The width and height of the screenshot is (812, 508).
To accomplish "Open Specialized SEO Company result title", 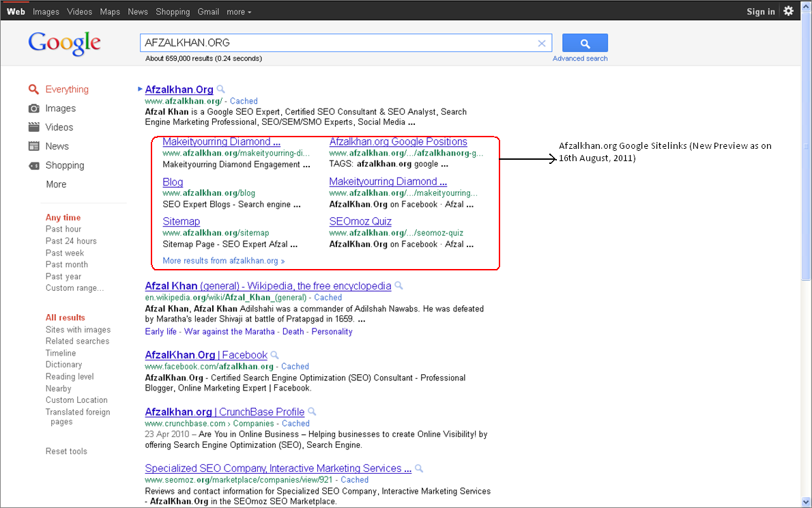I will point(278,468).
